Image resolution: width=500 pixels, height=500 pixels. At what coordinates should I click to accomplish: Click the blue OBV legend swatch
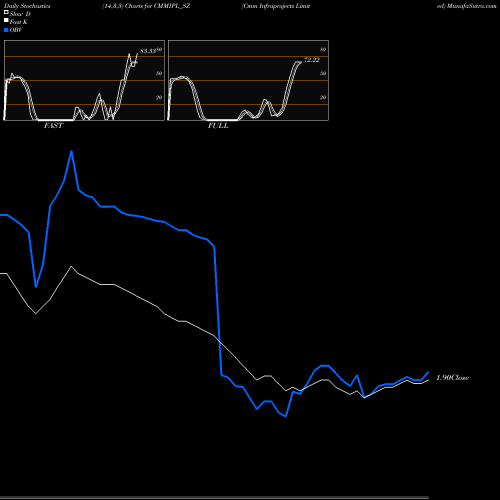pyautogui.click(x=6, y=30)
